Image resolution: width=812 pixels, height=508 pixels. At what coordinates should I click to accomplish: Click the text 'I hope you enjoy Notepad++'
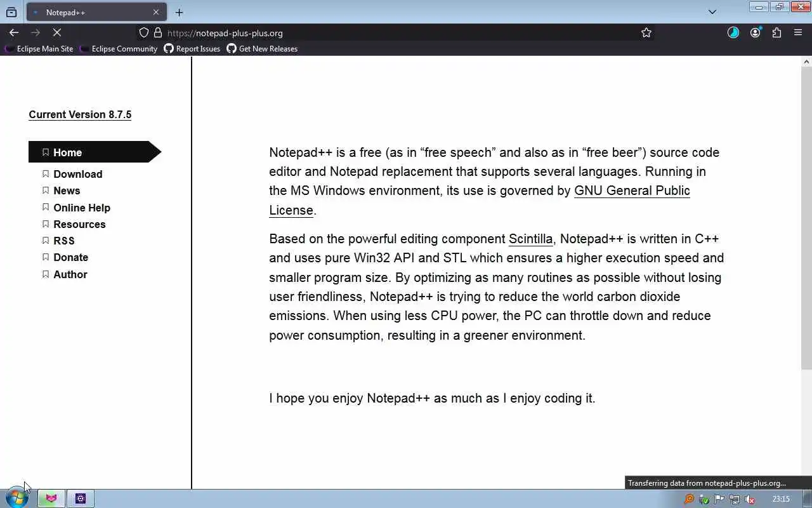pos(350,398)
